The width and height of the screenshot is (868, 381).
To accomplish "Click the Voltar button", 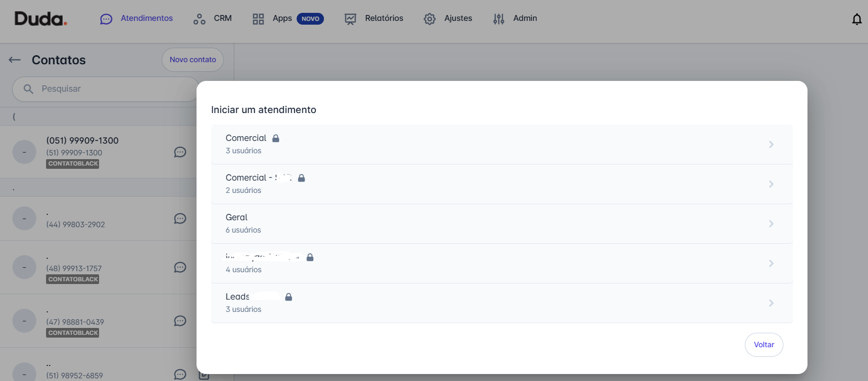I will coord(764,345).
